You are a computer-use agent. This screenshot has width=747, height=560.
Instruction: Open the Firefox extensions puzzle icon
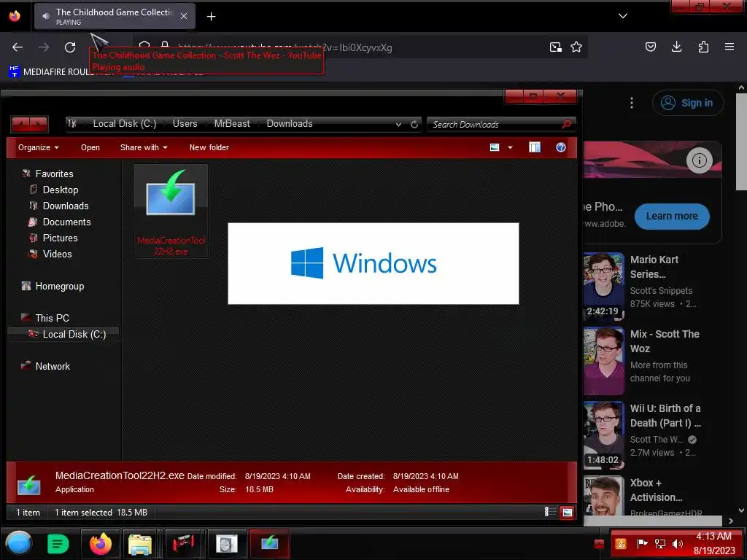[x=703, y=47]
